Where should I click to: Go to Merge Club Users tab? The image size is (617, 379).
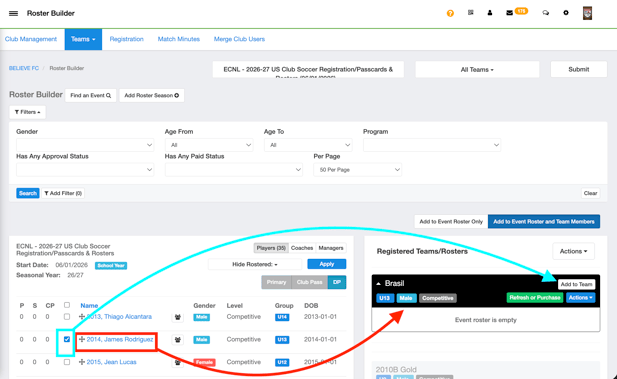pos(239,39)
